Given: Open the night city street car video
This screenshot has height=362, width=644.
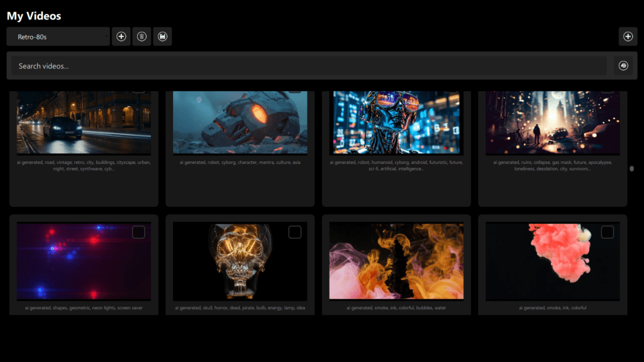Looking at the screenshot, I should [x=84, y=123].
